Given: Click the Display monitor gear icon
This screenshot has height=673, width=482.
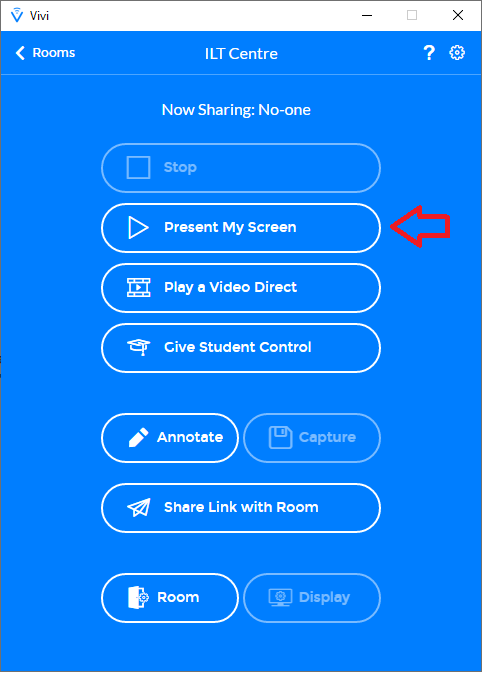Looking at the screenshot, I should click(x=280, y=597).
